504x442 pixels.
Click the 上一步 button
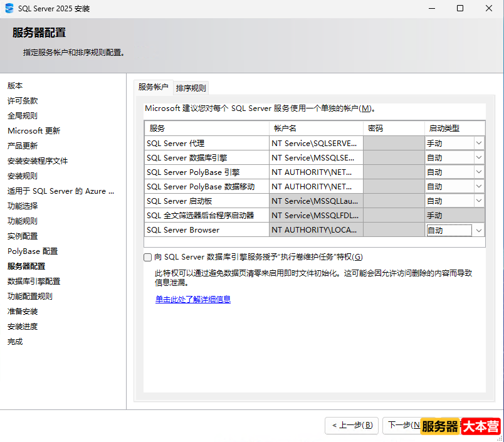pos(351,426)
